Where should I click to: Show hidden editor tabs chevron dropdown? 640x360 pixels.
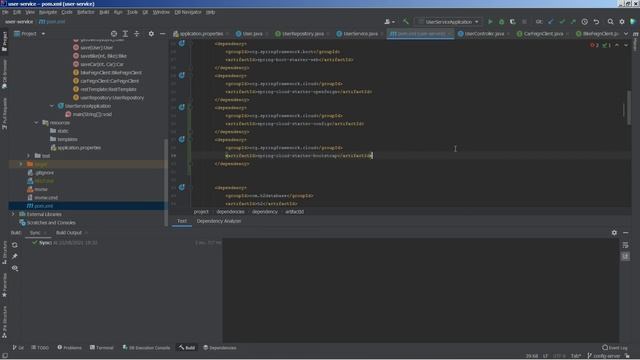[626, 33]
